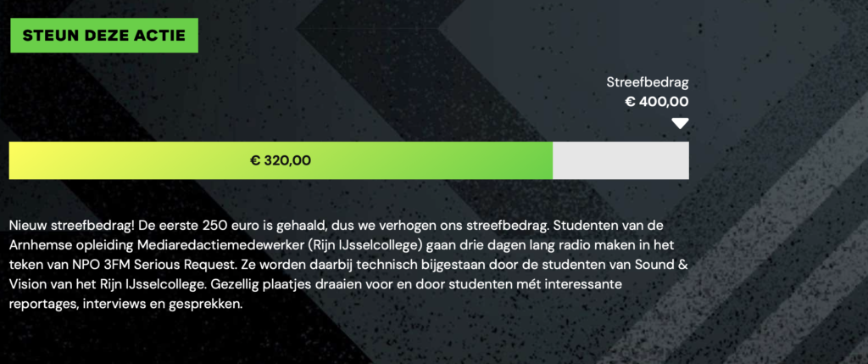Click the "Streefbedrag" label

pos(648,82)
